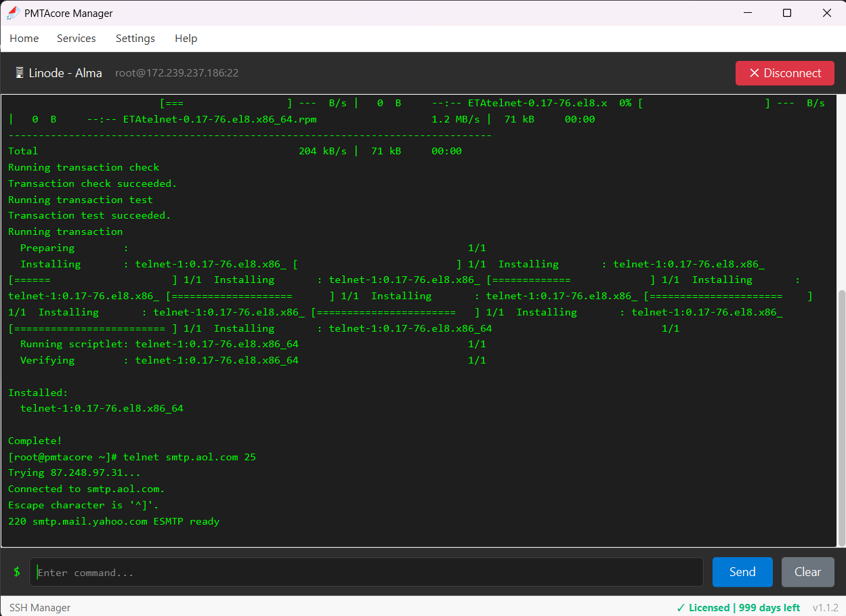The height and width of the screenshot is (616, 846).
Task: Open the Settings menu
Action: [x=135, y=39]
